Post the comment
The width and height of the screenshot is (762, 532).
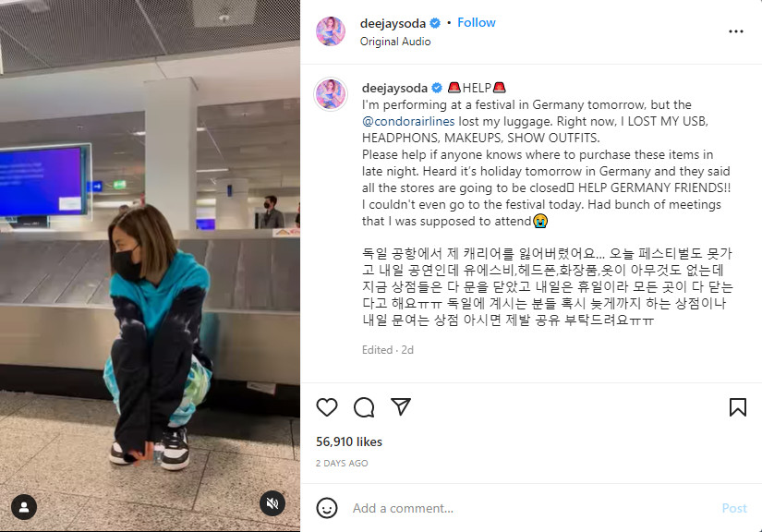733,508
